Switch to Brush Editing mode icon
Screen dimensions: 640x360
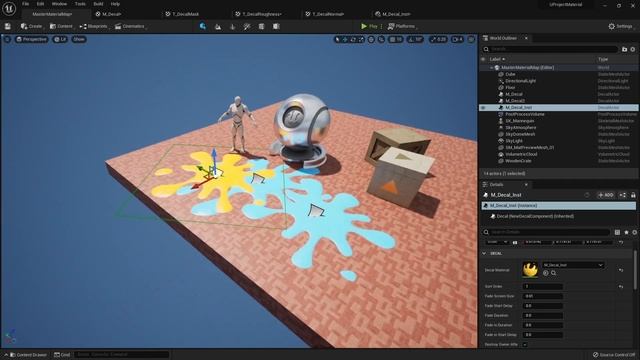click(x=276, y=27)
